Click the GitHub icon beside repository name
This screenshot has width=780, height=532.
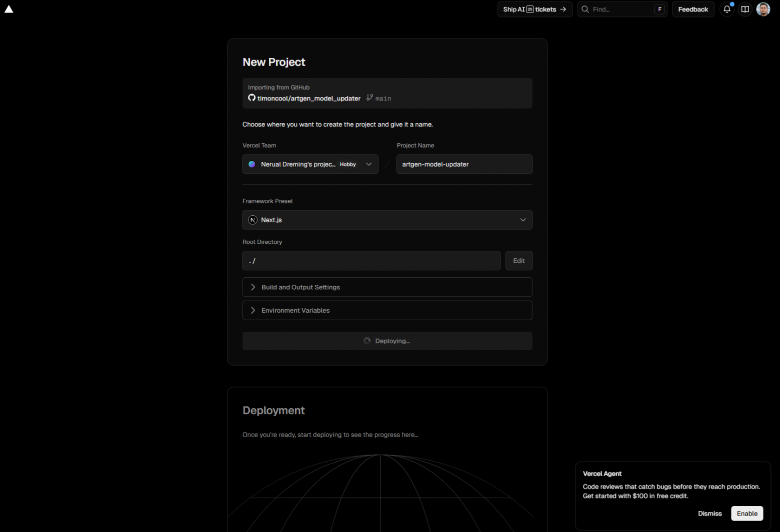(x=252, y=98)
